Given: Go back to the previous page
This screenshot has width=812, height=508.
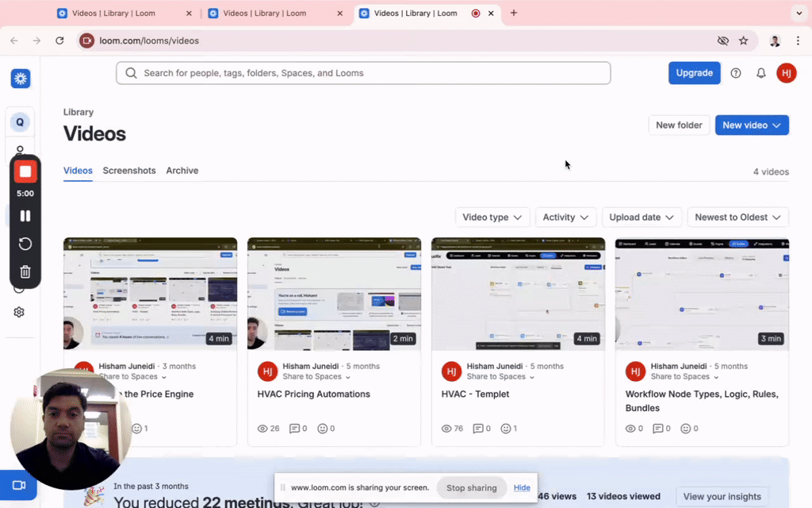Looking at the screenshot, I should (x=14, y=40).
